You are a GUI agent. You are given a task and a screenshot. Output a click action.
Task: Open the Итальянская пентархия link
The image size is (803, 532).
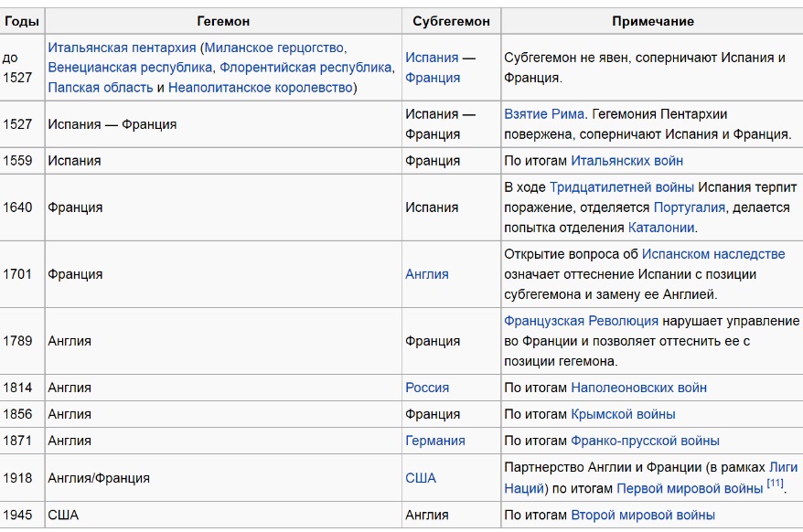pyautogui.click(x=122, y=48)
